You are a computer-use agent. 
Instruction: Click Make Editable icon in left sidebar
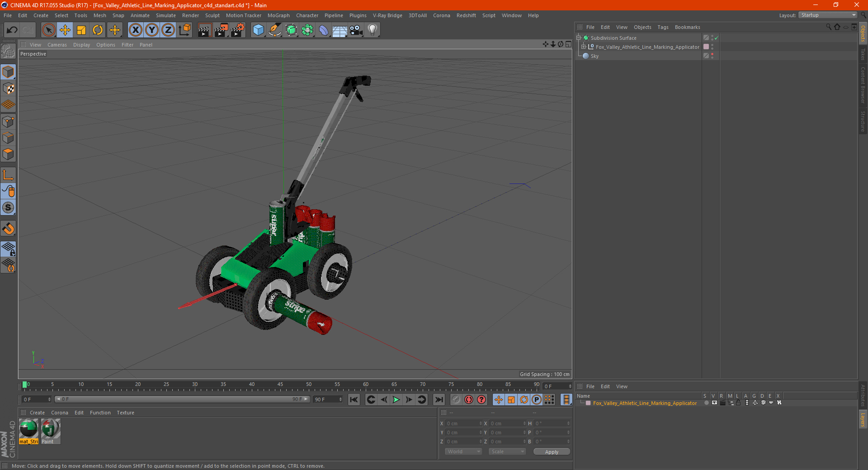pos(8,52)
